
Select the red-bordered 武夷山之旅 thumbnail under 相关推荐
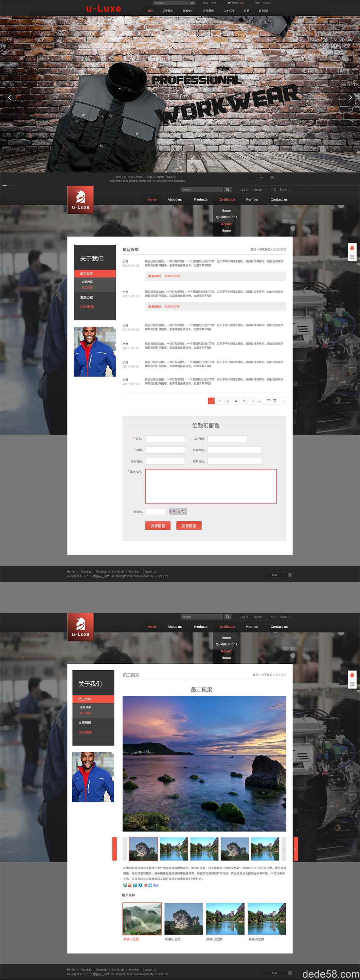[x=142, y=919]
